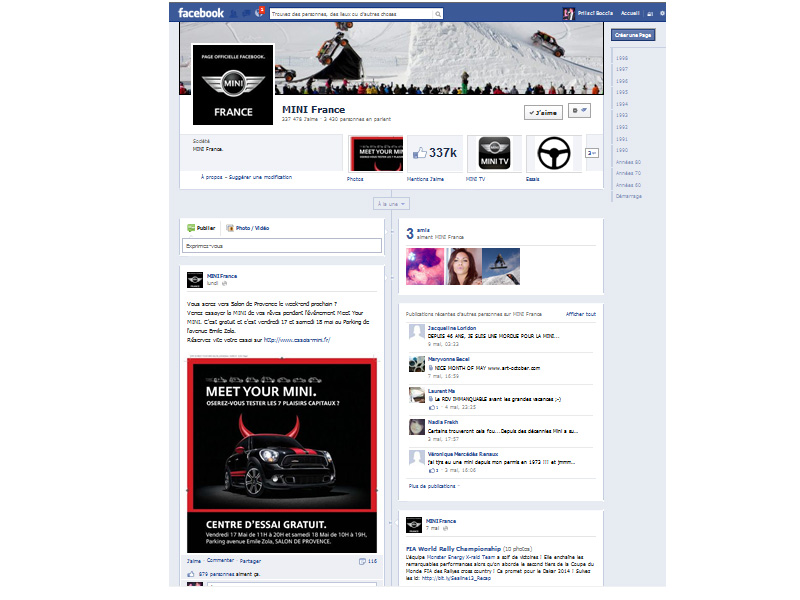Click the search magnifier button

pos(438,14)
